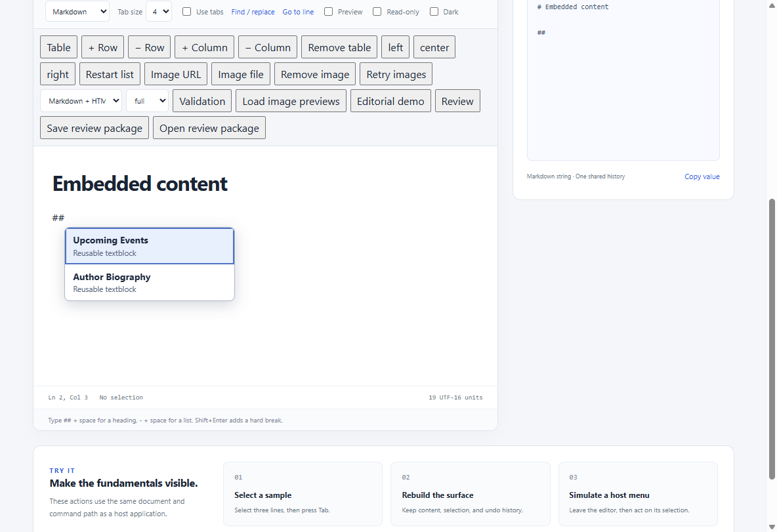Viewport: 777px width, 532px height.
Task: Align column left
Action: point(396,47)
